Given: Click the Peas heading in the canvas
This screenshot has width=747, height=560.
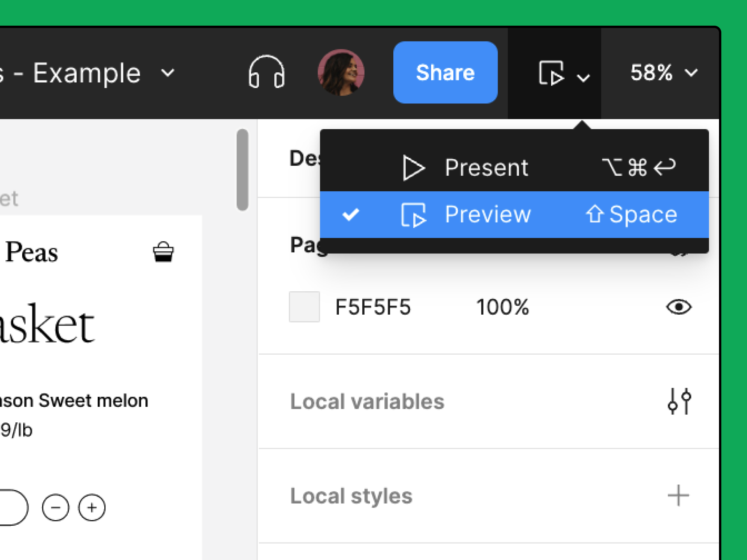Looking at the screenshot, I should pos(32,252).
